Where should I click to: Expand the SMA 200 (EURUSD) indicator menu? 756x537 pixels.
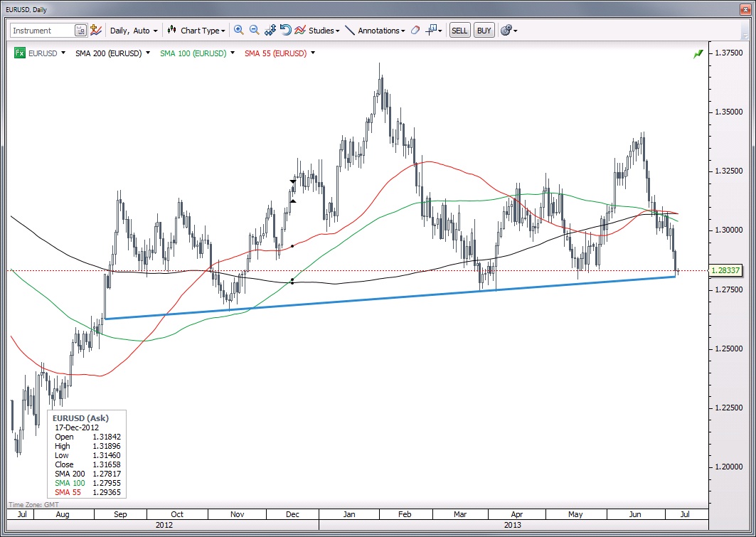[148, 53]
